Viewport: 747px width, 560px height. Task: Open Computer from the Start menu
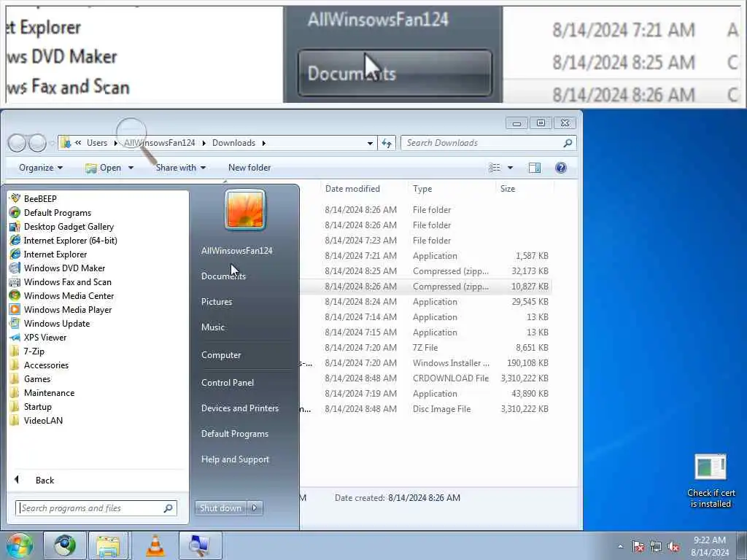[x=221, y=355]
